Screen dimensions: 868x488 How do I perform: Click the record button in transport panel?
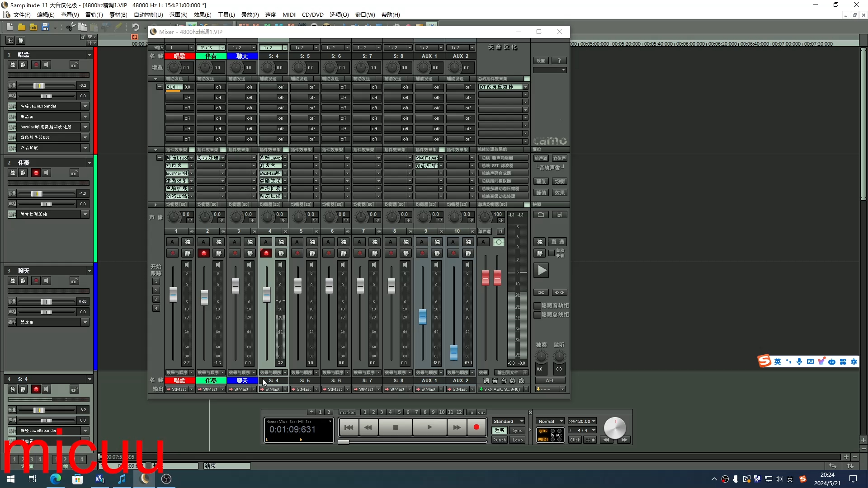click(x=476, y=427)
